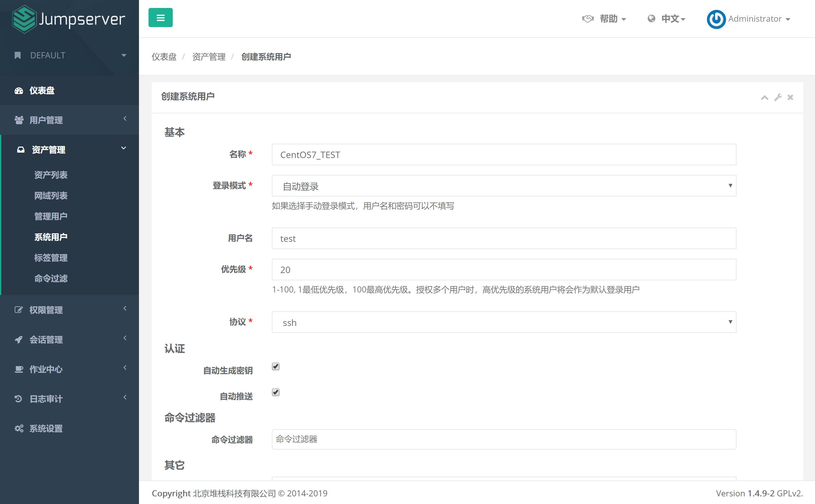Click the 用户名 field containing test
Screen dimensions: 815x504
click(x=504, y=238)
